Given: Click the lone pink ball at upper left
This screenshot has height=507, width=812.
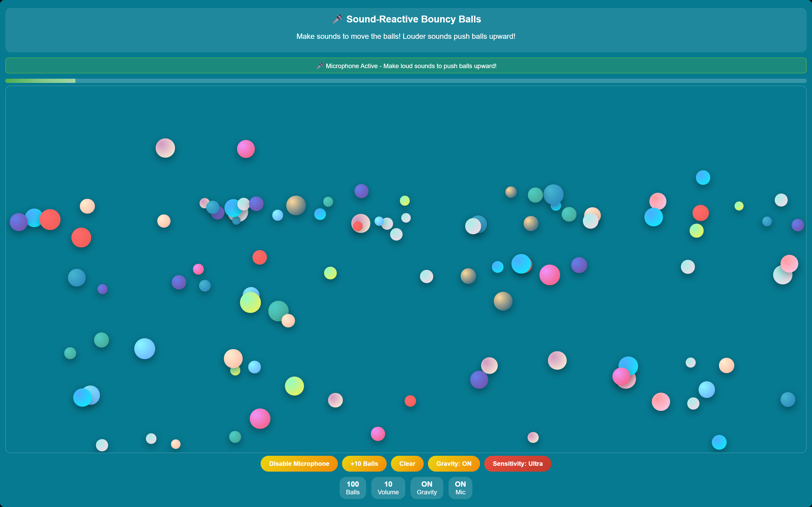Looking at the screenshot, I should pyautogui.click(x=246, y=149).
